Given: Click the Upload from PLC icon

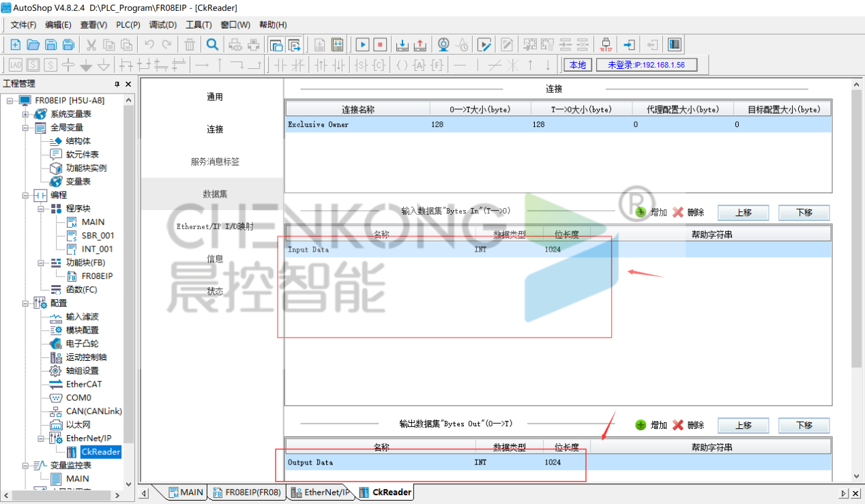Looking at the screenshot, I should [420, 45].
